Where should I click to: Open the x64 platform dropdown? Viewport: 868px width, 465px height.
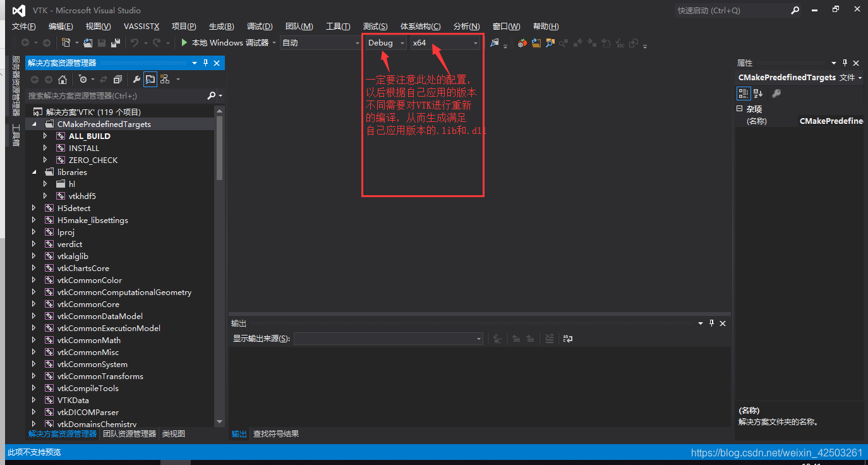(x=445, y=43)
